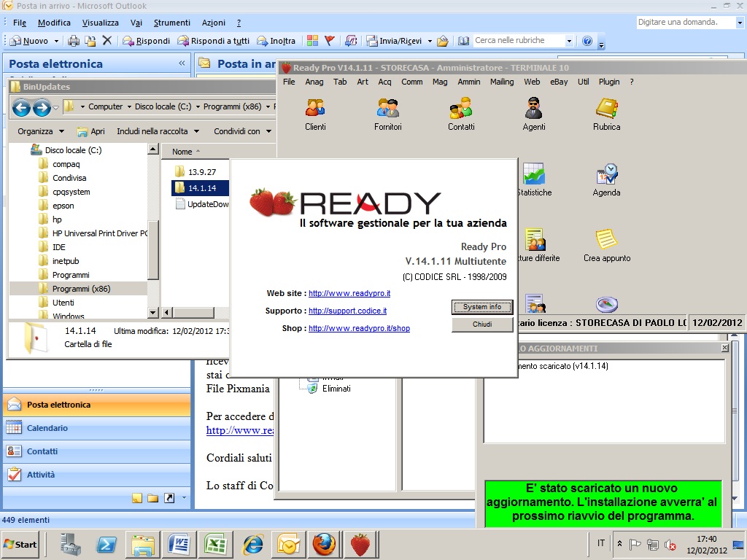The width and height of the screenshot is (747, 560).
Task: Click the Start button
Action: (20, 544)
